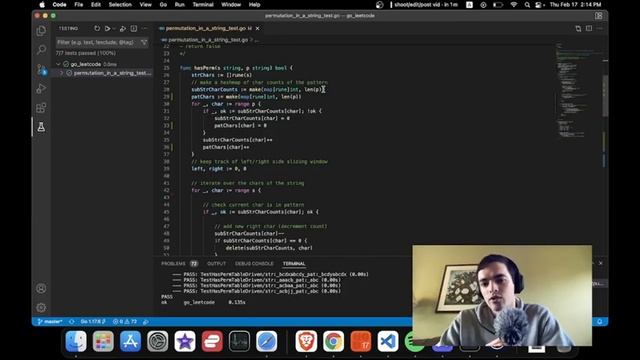Viewport: 640px width, 360px height.
Task: Open the Manage gear icon
Action: (41, 307)
